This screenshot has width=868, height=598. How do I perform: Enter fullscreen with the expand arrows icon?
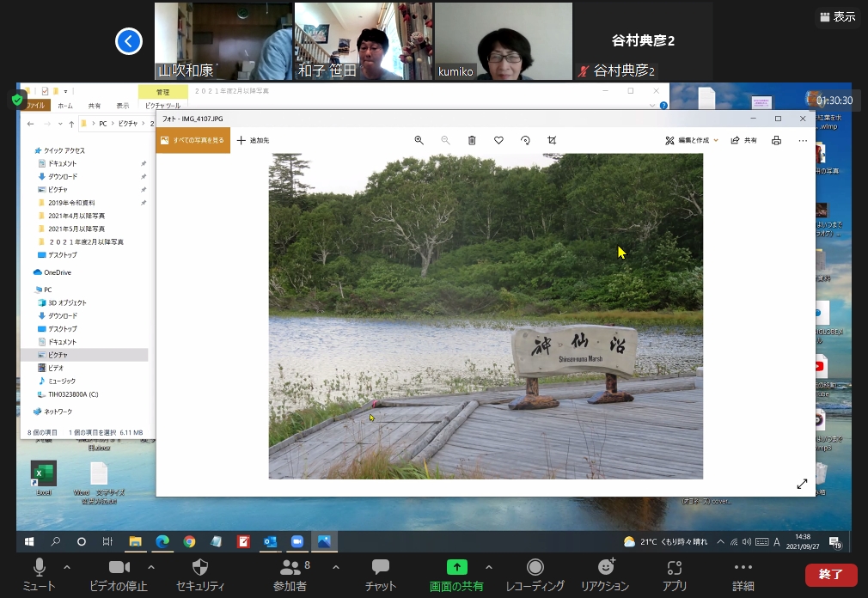point(802,484)
